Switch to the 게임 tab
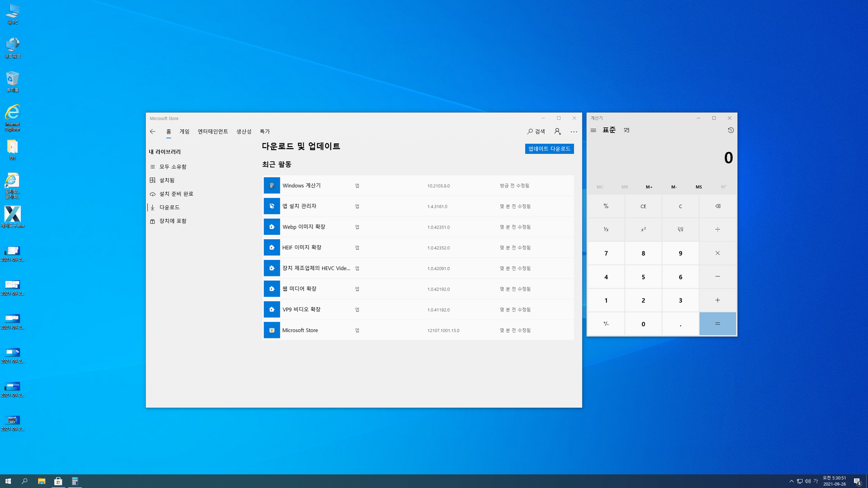The image size is (868, 488). [x=185, y=131]
